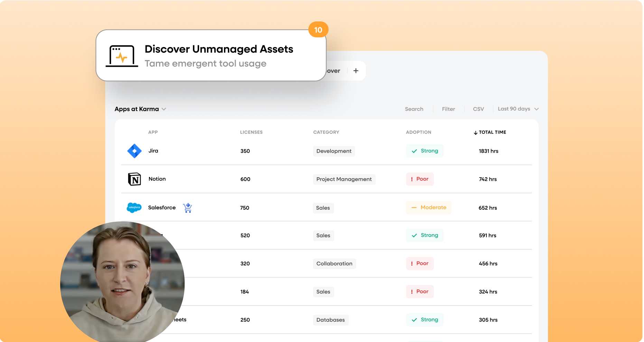Click the Sales tag in the 184 licenses row
The image size is (644, 342).
coord(324,292)
